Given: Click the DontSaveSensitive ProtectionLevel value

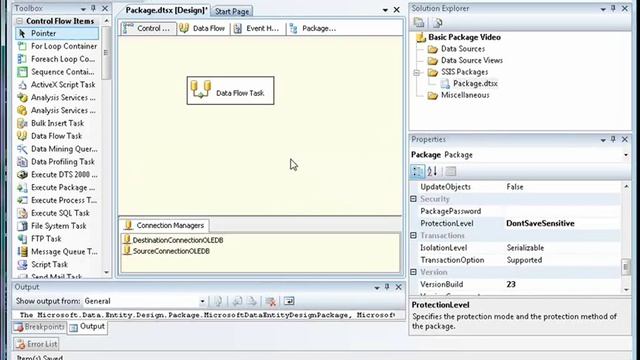Looking at the screenshot, I should (x=540, y=223).
